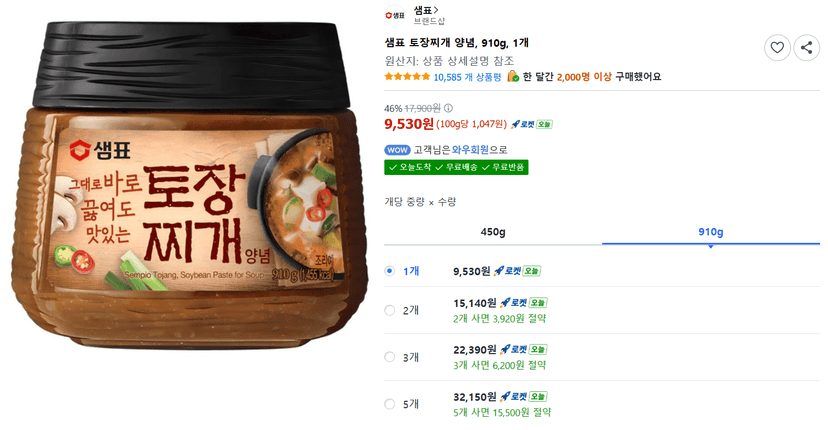The width and height of the screenshot is (828, 430).
Task: Switch to the 910g weight tab
Action: [711, 232]
